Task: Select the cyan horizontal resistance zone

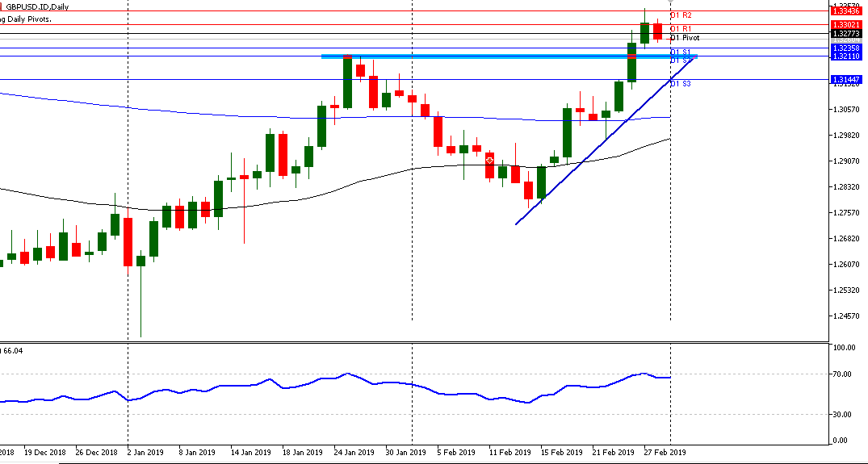Action: click(x=509, y=56)
